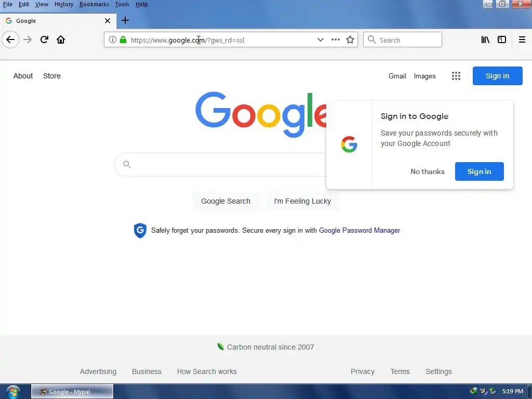Open the File menu
Image resolution: width=532 pixels, height=399 pixels.
click(7, 4)
